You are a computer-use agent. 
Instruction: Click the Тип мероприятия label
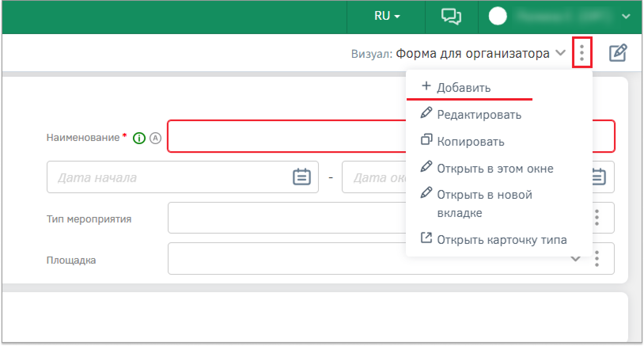pos(89,219)
